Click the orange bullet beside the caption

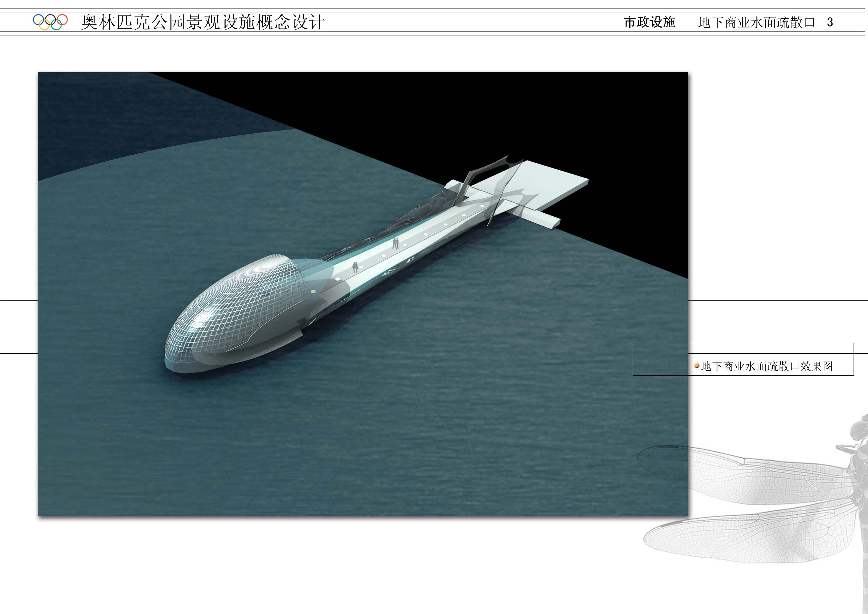pos(697,366)
